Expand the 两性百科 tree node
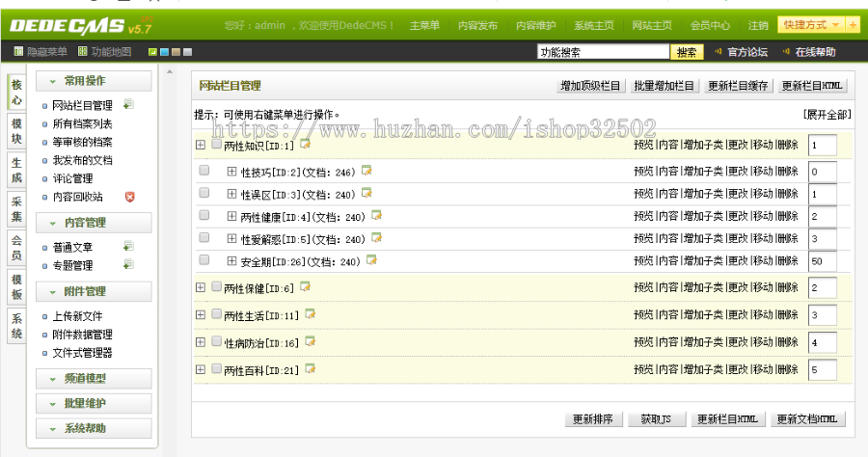868x457 pixels. pyautogui.click(x=201, y=369)
